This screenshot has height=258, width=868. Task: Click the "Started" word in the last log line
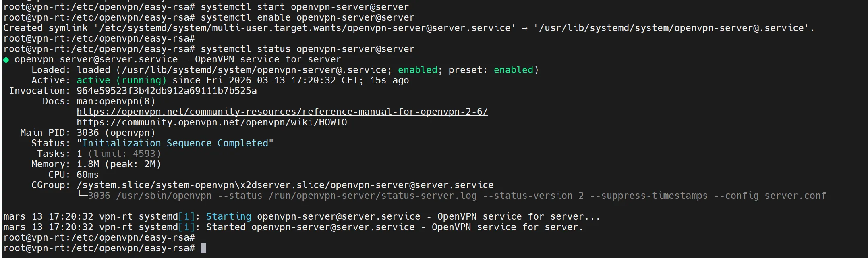tap(226, 227)
